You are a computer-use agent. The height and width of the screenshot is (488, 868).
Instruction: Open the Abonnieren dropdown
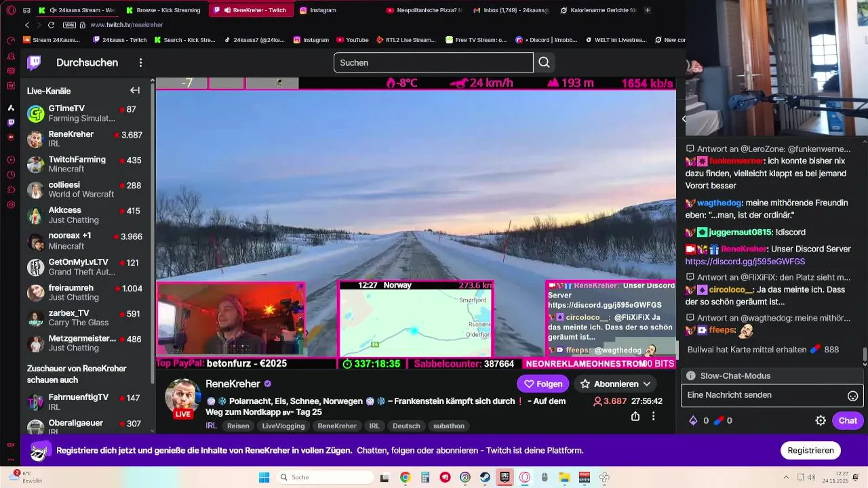616,384
